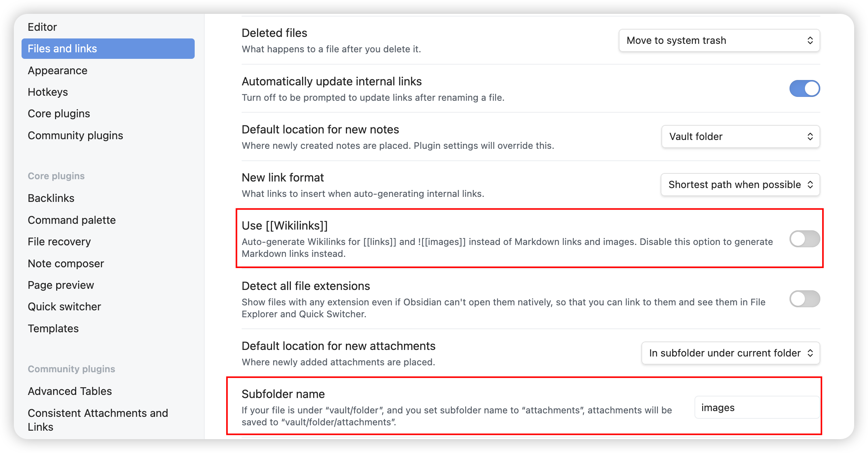Click the Backlinks core plugin icon
Image resolution: width=868 pixels, height=453 pixels.
(51, 198)
